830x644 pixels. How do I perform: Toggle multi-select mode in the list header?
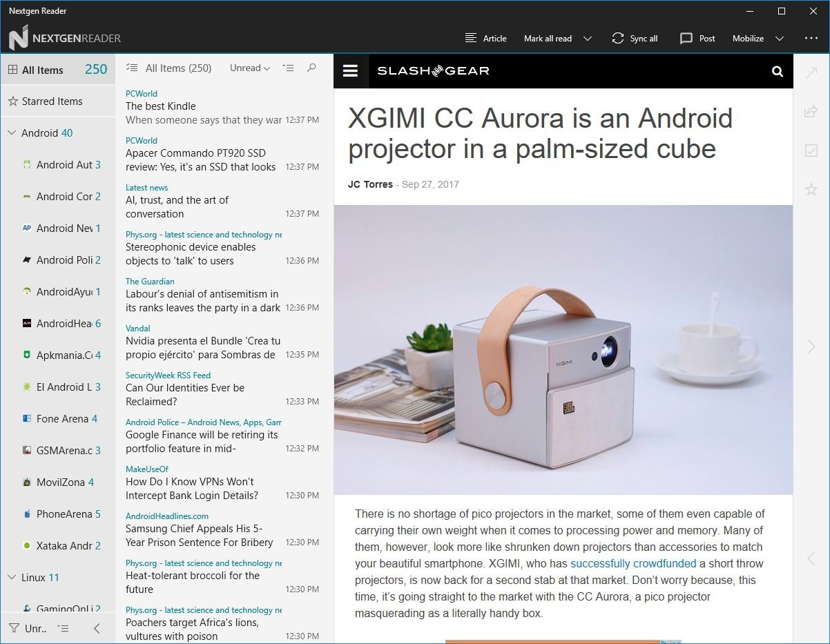point(132,68)
